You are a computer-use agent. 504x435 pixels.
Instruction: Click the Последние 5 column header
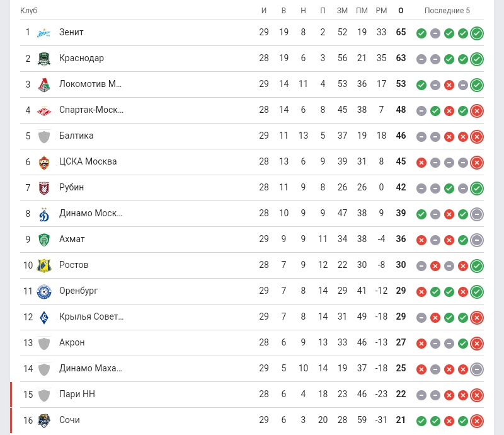(x=447, y=11)
